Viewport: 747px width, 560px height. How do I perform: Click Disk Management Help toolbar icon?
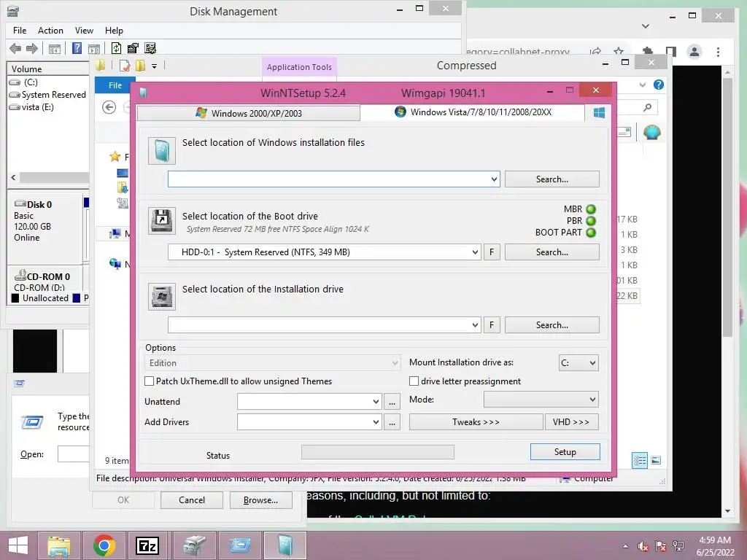(x=77, y=48)
